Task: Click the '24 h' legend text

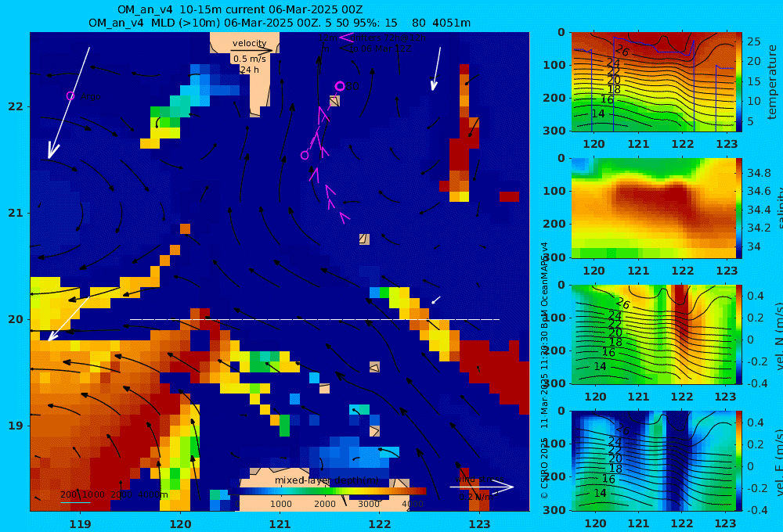Action: tap(249, 70)
